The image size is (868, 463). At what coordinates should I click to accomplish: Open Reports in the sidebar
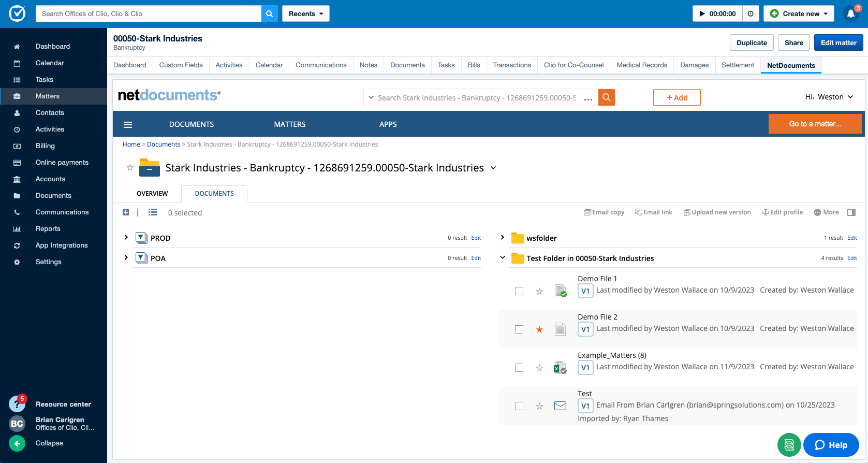click(48, 229)
